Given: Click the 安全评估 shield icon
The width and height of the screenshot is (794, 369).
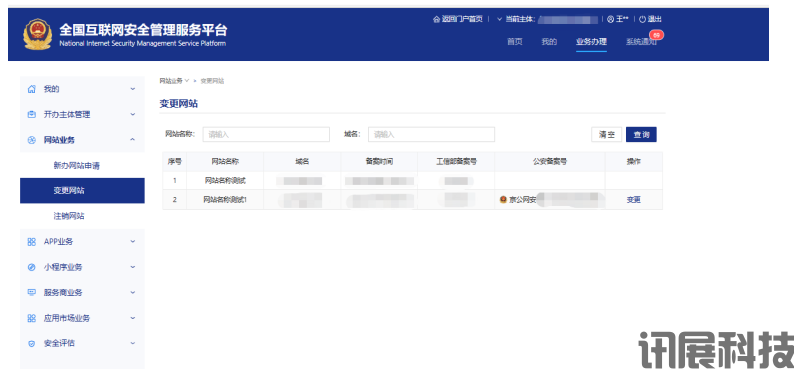Looking at the screenshot, I should (x=31, y=343).
